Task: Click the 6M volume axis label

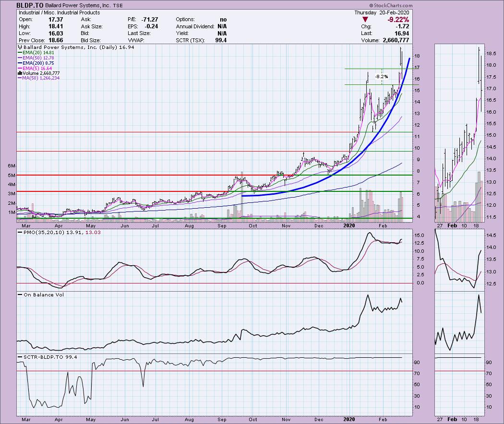Action: [x=12, y=166]
